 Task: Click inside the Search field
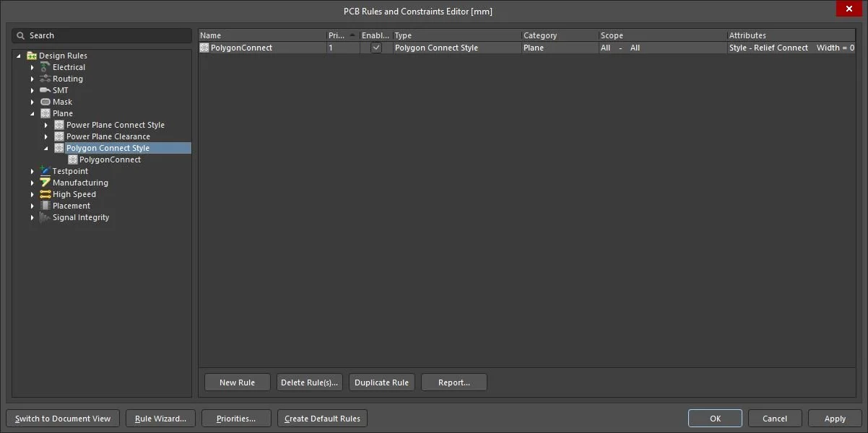pos(101,35)
